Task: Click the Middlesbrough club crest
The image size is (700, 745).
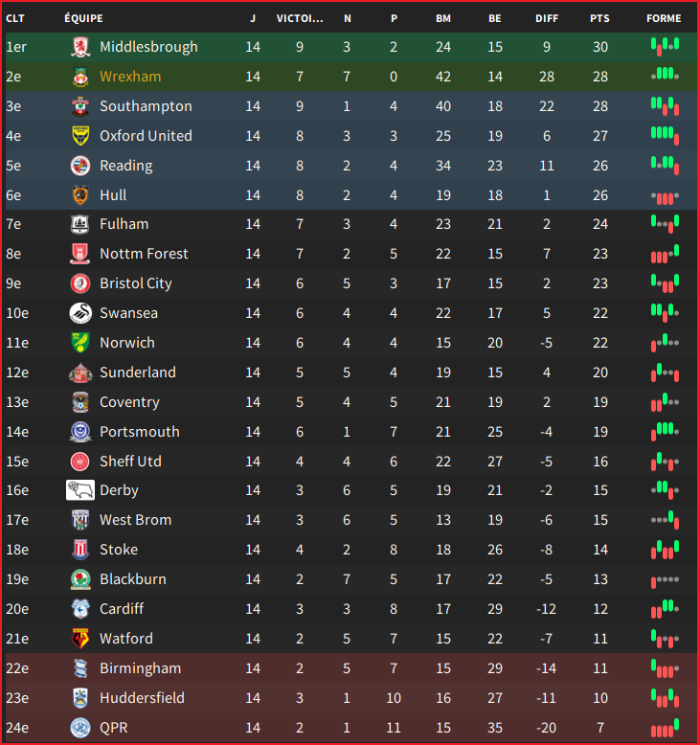Action: point(80,47)
